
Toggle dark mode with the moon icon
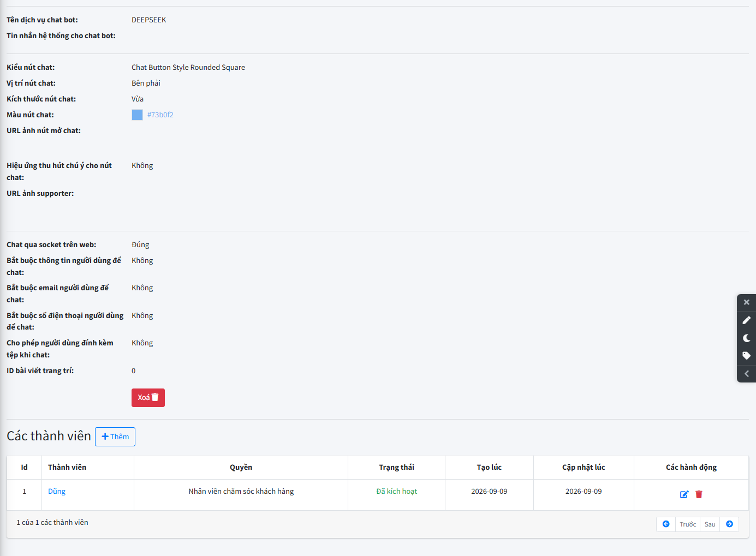pyautogui.click(x=746, y=338)
